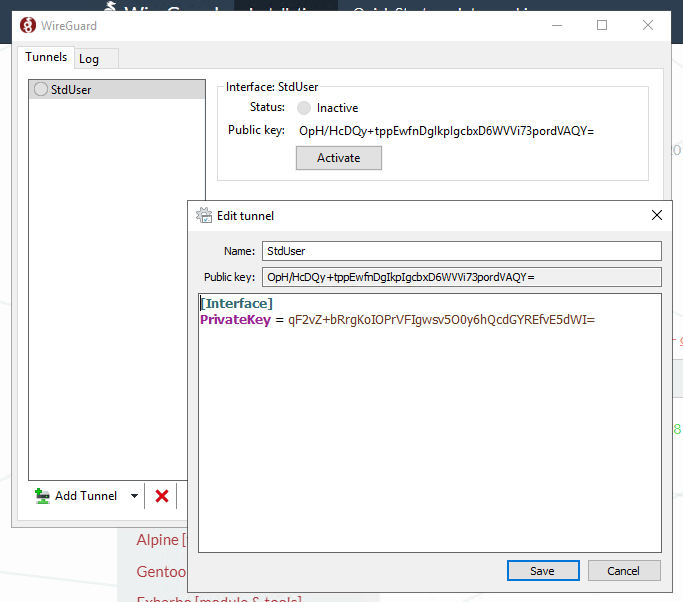Viewport: 683px width, 602px height.
Task: Focus the tunnel Name input field
Action: tap(460, 251)
